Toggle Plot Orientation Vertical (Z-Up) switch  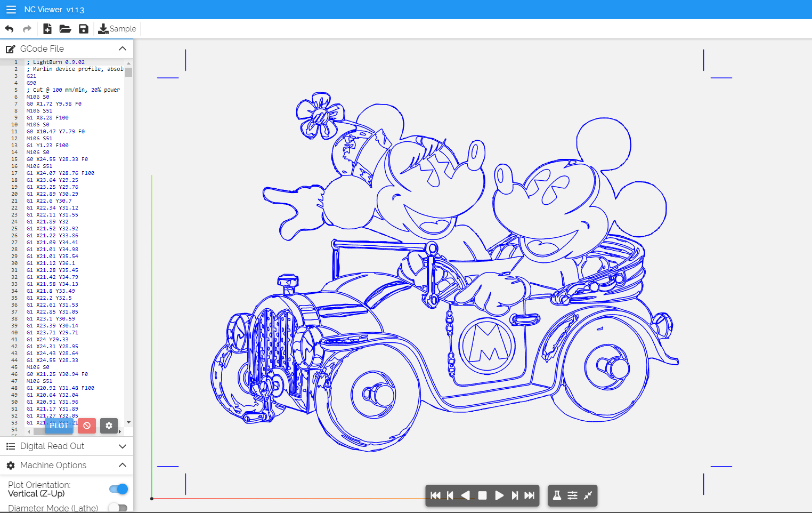[x=118, y=489]
